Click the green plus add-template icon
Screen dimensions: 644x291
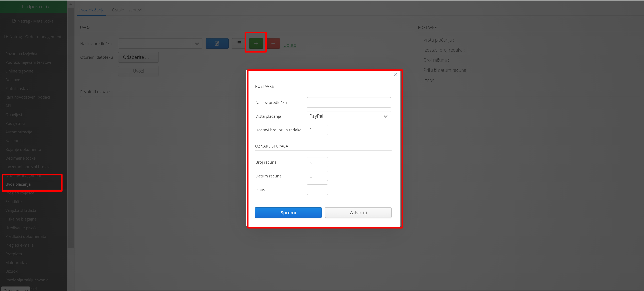coord(256,43)
